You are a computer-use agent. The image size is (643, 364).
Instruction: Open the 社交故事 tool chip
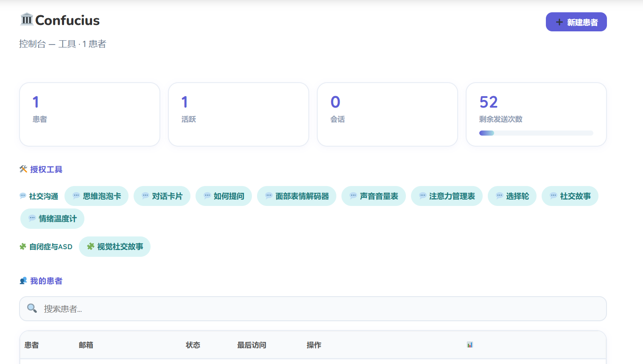pyautogui.click(x=570, y=196)
